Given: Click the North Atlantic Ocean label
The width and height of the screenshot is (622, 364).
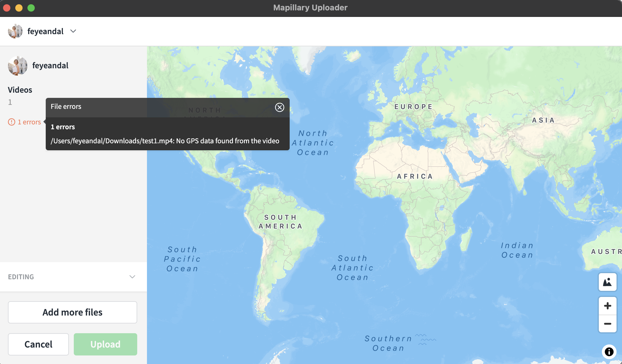Looking at the screenshot, I should (x=313, y=143).
